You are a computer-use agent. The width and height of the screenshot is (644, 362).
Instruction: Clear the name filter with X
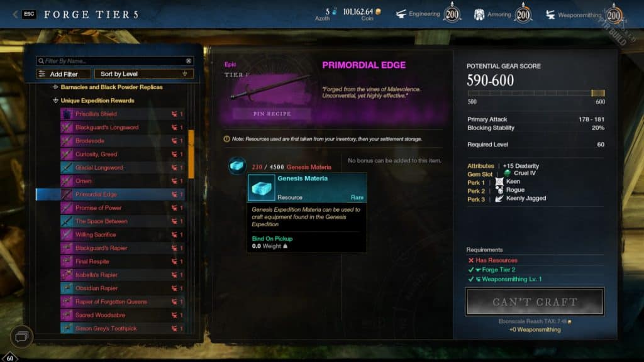point(189,61)
